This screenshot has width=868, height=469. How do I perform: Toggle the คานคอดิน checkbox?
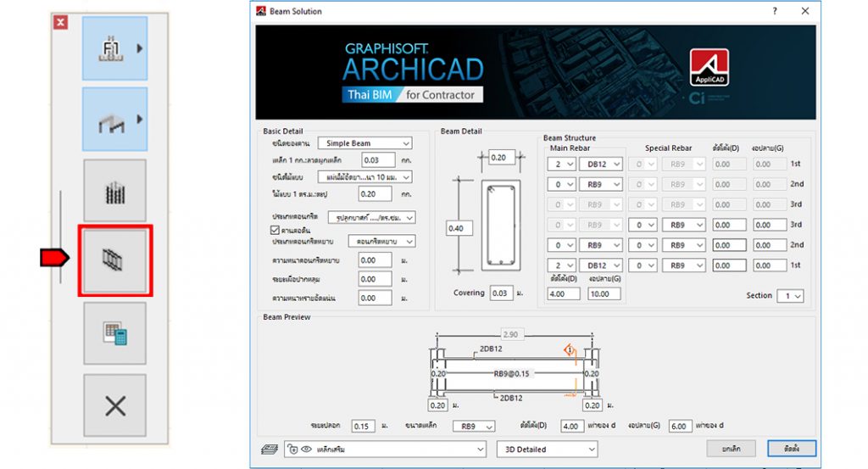point(275,230)
